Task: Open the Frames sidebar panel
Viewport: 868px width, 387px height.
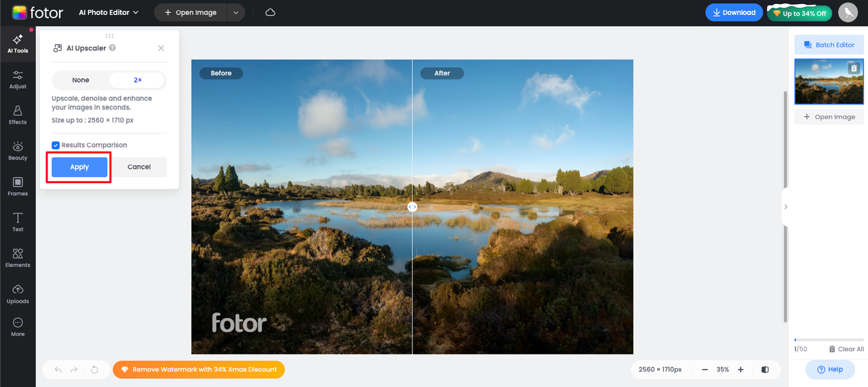Action: coord(18,187)
